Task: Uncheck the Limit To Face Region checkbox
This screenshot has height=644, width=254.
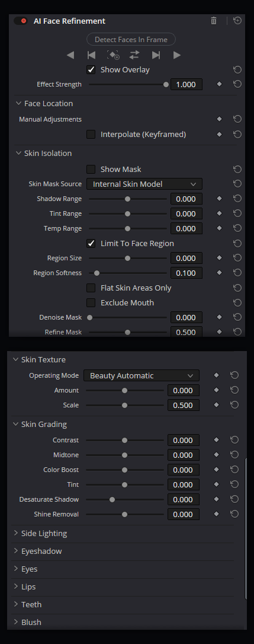Action: click(x=91, y=244)
